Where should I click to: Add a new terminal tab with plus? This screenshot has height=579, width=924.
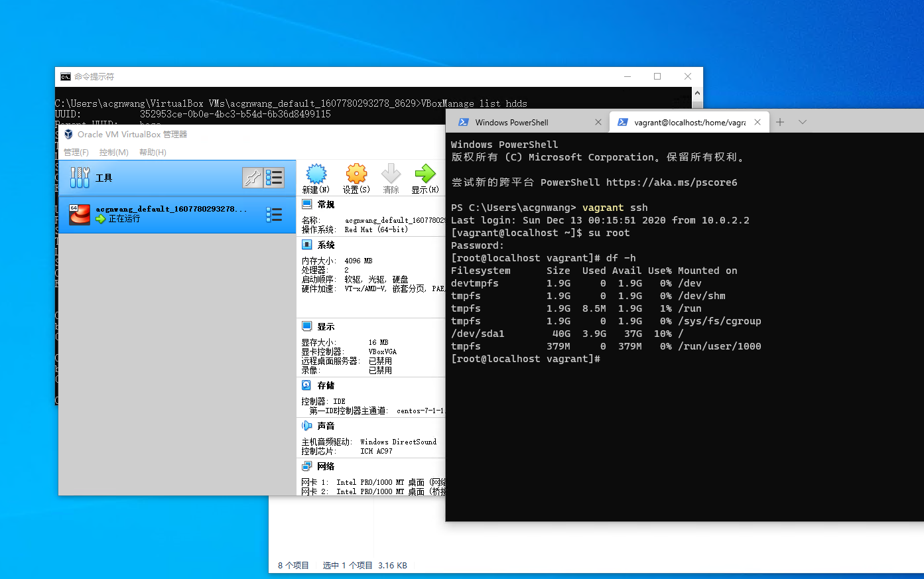780,122
